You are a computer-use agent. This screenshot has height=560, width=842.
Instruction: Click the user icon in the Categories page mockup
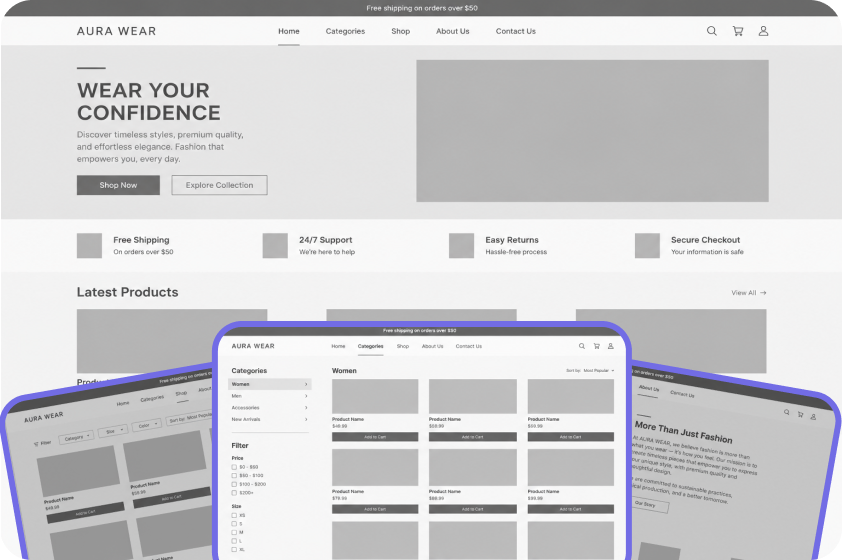pyautogui.click(x=611, y=346)
